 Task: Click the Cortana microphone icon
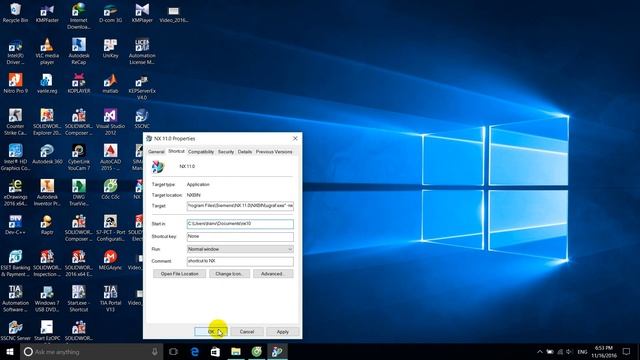pos(155,351)
